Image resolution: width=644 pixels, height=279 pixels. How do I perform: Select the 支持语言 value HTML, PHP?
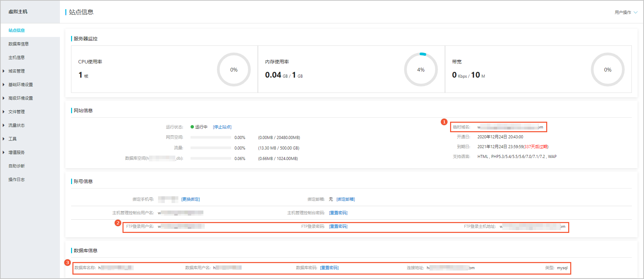(517, 156)
